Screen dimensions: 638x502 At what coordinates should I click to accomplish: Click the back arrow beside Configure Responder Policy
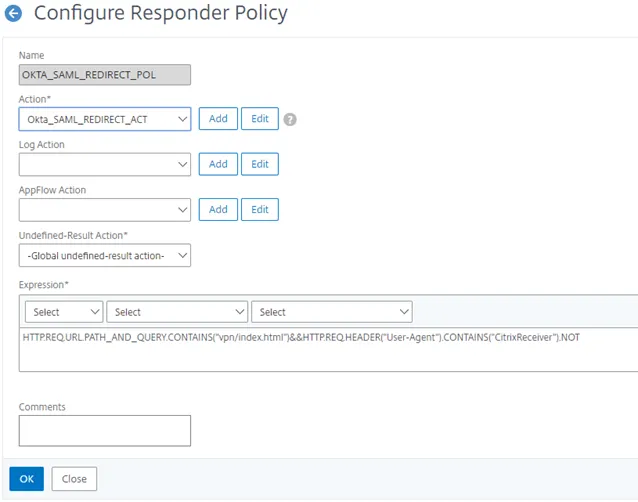(14, 14)
